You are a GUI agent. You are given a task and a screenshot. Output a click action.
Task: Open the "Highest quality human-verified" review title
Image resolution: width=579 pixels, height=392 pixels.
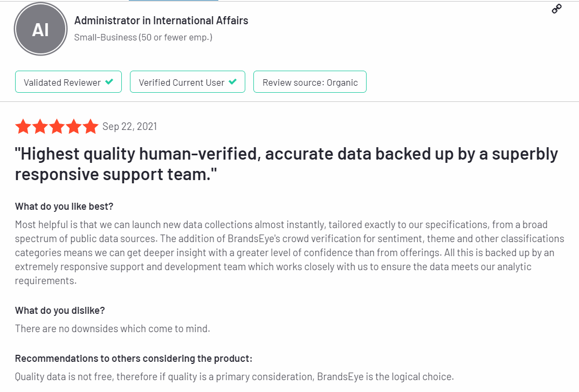tap(286, 164)
